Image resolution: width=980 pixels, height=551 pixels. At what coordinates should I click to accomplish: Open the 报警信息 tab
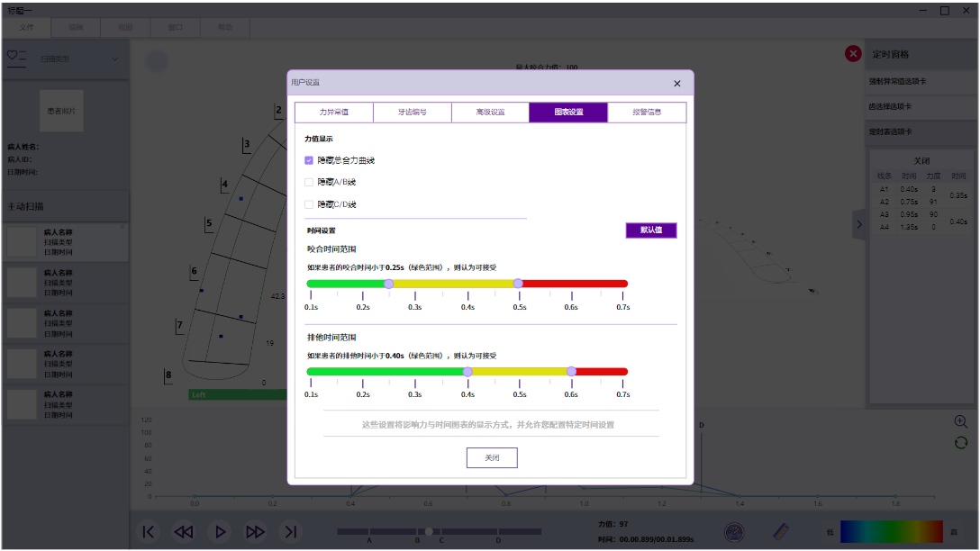pos(647,113)
